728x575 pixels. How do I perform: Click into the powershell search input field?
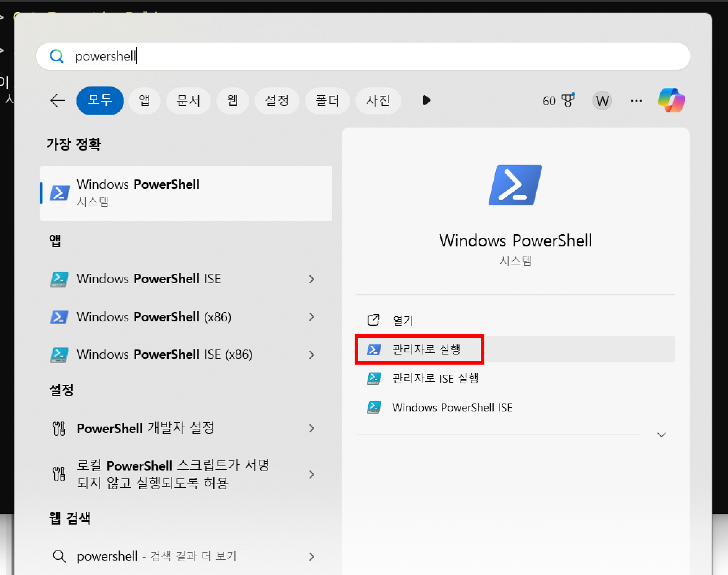point(360,56)
